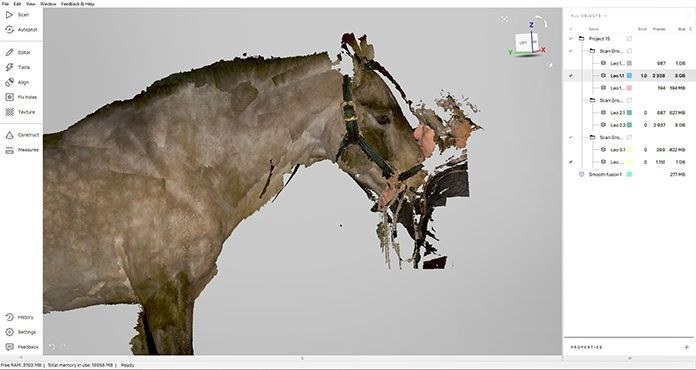Click the blue color swatch of Leo 1.1

629,76
